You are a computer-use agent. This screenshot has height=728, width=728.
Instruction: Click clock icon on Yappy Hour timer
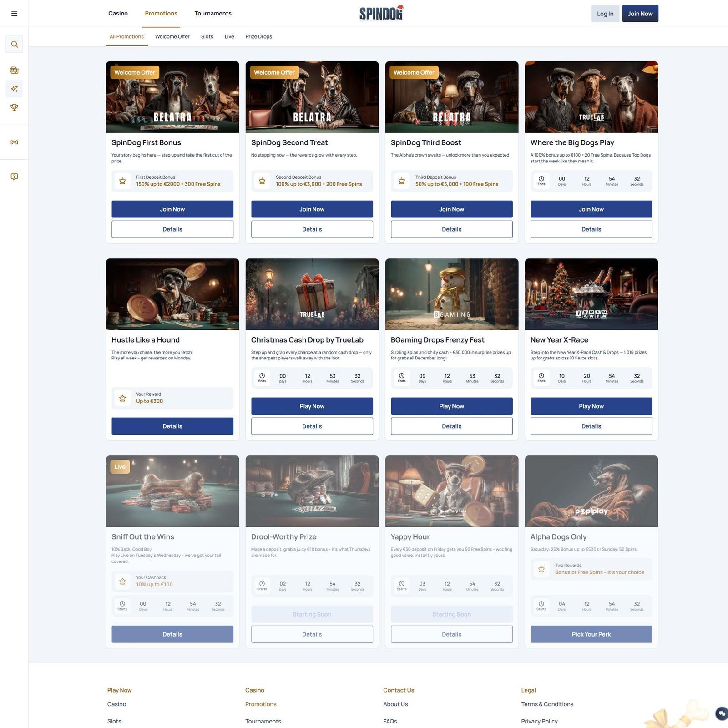(402, 584)
